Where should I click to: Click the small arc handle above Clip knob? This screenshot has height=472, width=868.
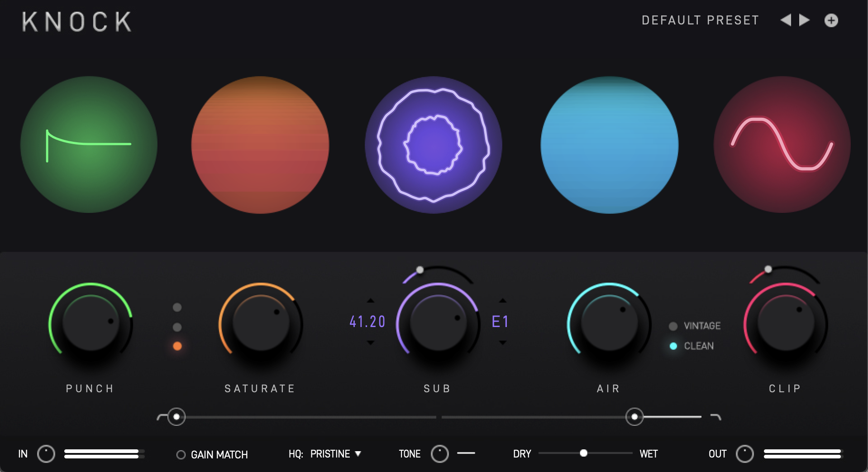(768, 270)
